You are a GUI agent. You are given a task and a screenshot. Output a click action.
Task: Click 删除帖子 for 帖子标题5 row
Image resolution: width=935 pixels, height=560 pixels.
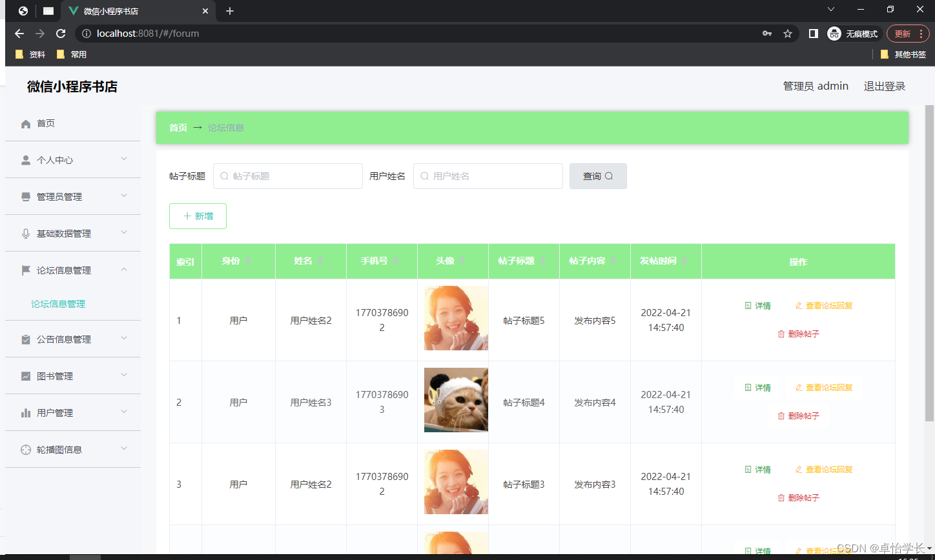click(x=798, y=334)
